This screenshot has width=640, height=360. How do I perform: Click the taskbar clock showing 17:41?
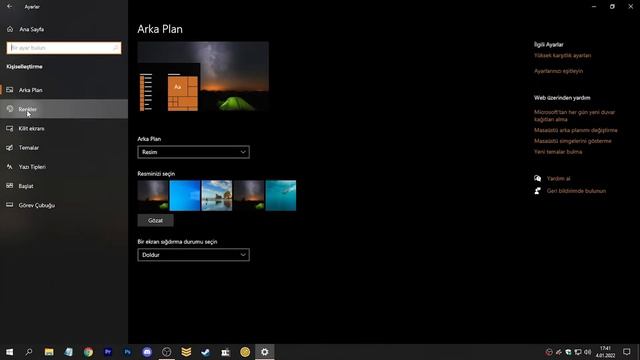(x=605, y=352)
